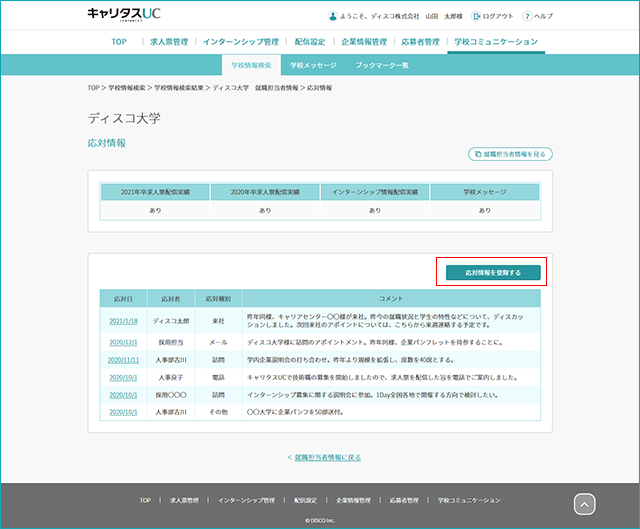Screen dimensions: 640x529
Task: Open the 2020/10/1 link in 採用〇〇〇 row
Action: (123, 395)
